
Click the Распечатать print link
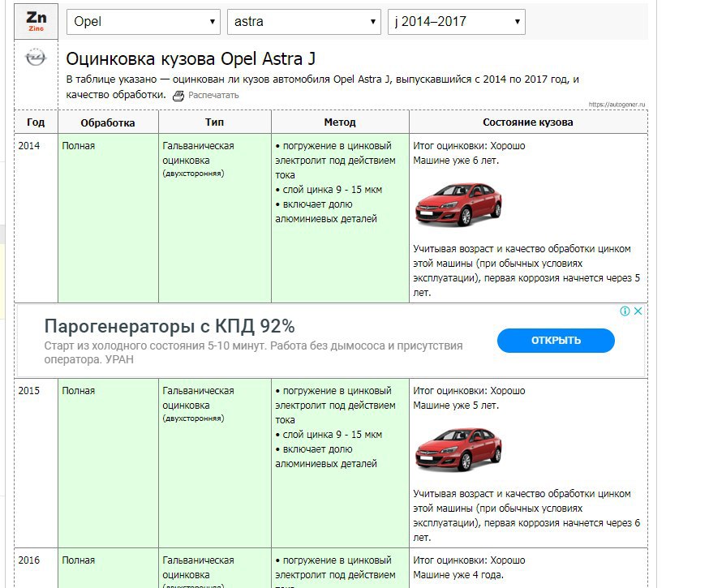tap(213, 96)
